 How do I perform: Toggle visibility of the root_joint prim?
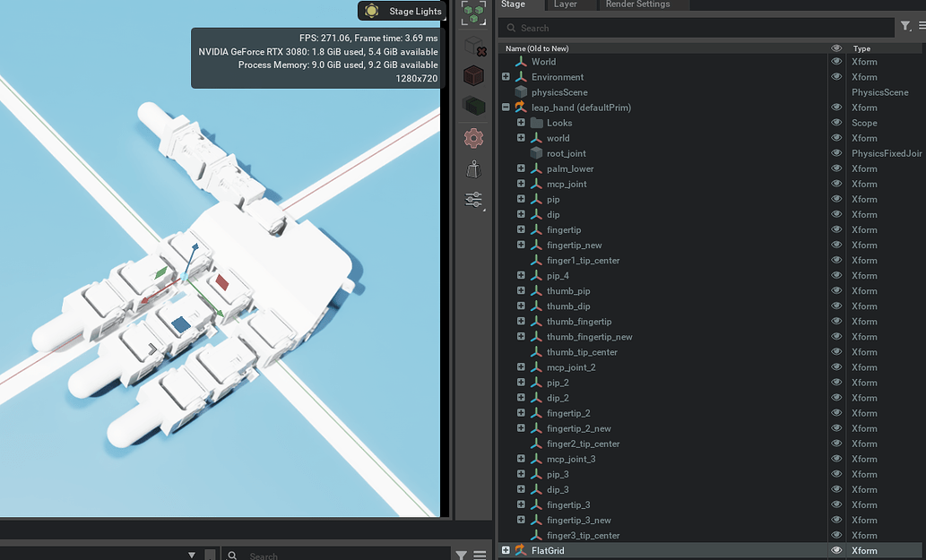point(835,152)
